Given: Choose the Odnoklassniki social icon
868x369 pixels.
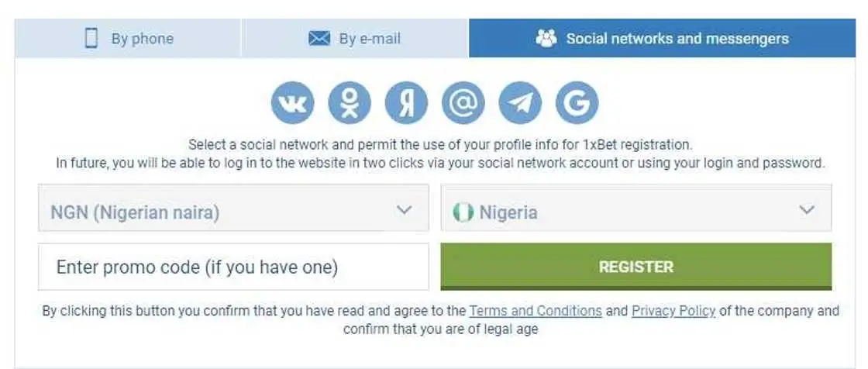Looking at the screenshot, I should point(350,102).
